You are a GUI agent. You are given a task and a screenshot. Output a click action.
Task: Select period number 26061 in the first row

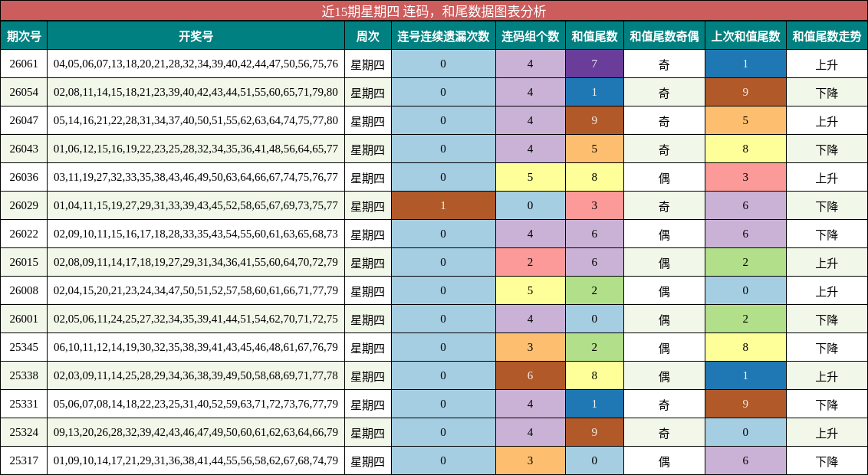tap(24, 62)
